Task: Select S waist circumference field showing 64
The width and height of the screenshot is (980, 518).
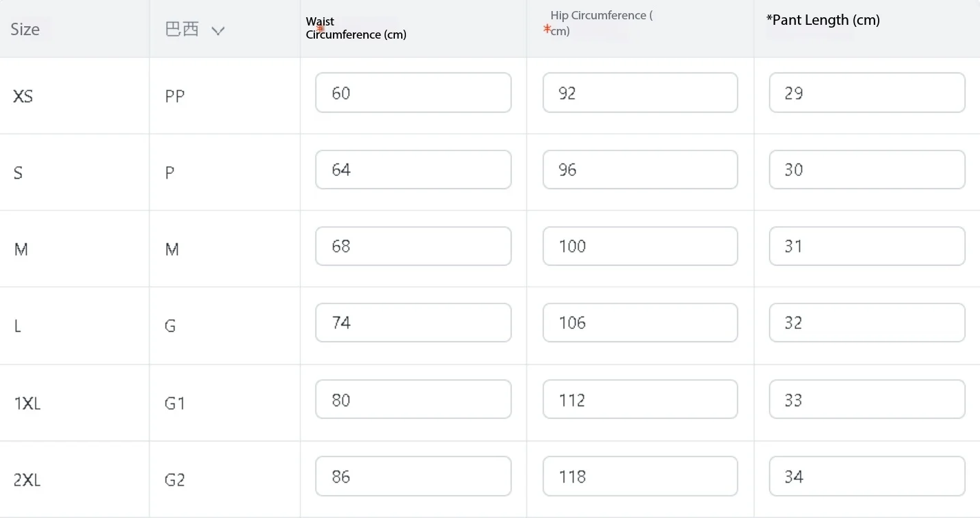Action: tap(414, 169)
